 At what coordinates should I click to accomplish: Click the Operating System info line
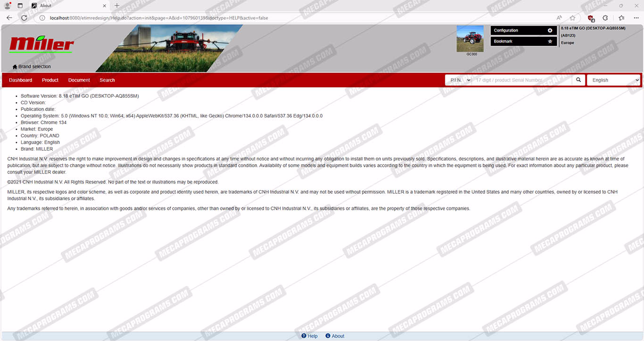click(x=172, y=116)
